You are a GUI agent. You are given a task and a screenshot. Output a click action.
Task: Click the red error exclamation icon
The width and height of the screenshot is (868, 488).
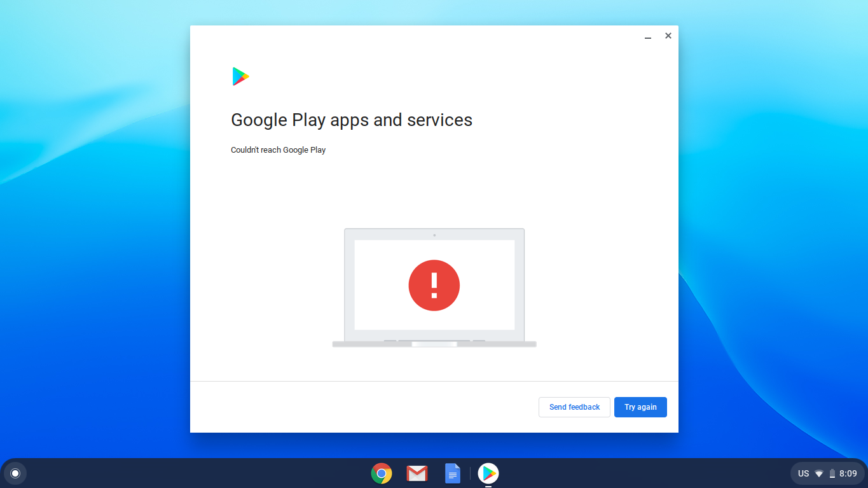coord(434,285)
